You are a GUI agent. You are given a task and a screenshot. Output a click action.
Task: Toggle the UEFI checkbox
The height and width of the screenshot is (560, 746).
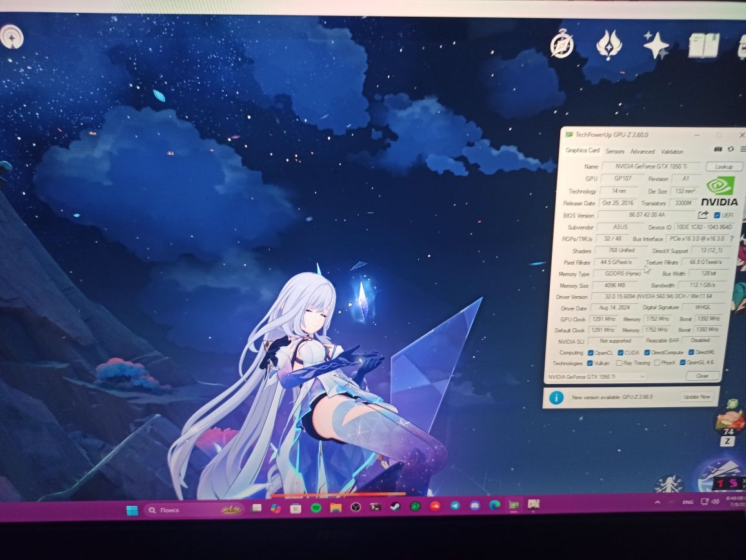[x=717, y=215]
